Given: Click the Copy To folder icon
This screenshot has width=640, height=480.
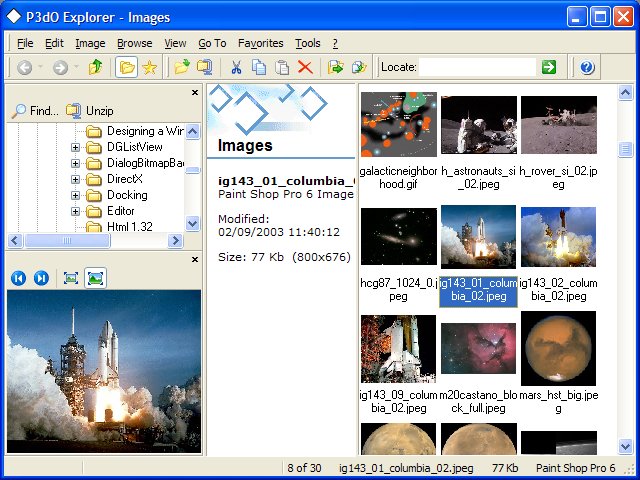Looking at the screenshot, I should coord(359,67).
